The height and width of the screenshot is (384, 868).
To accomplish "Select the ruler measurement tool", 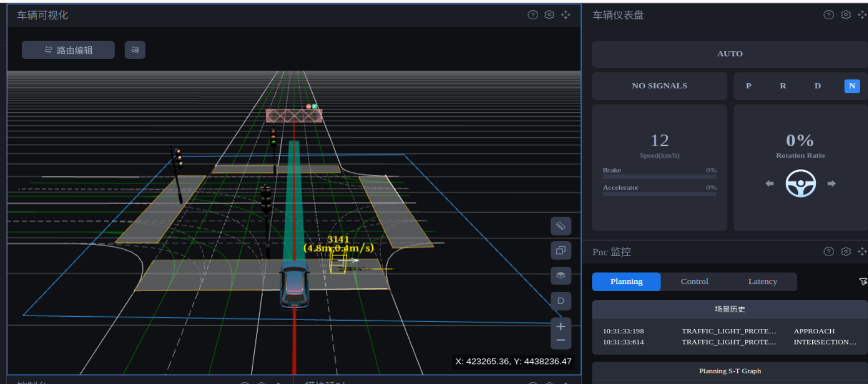I will pyautogui.click(x=561, y=226).
